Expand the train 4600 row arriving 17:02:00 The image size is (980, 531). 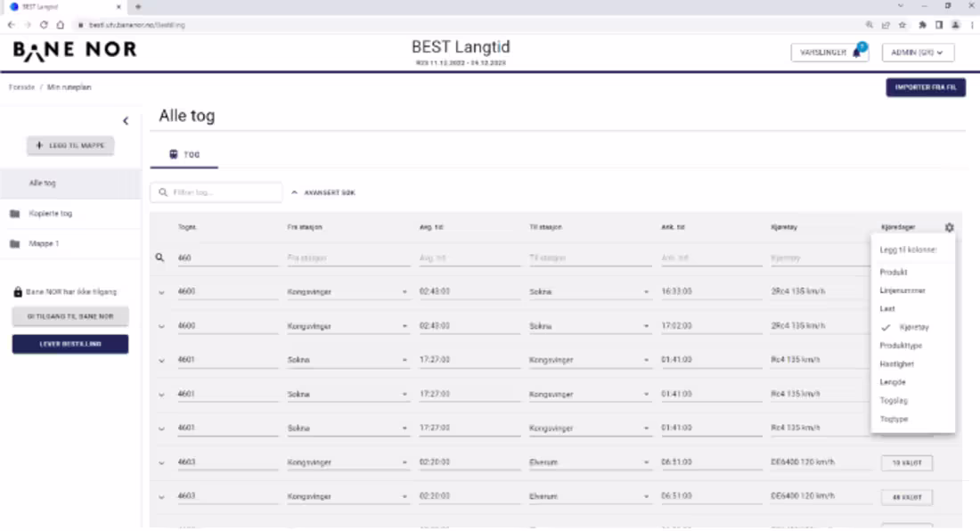pyautogui.click(x=161, y=326)
